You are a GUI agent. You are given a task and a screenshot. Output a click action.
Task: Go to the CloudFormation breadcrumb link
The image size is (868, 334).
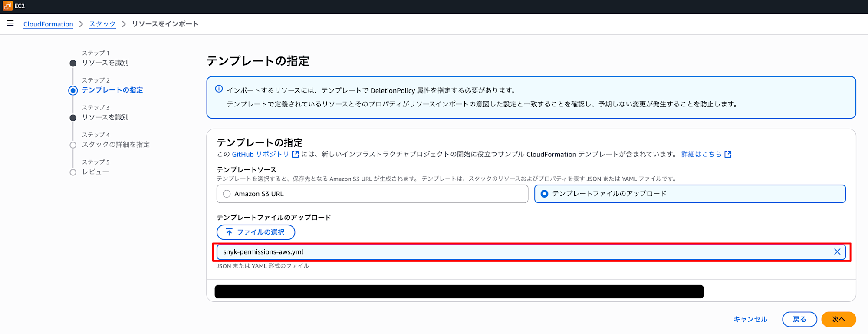coord(48,24)
